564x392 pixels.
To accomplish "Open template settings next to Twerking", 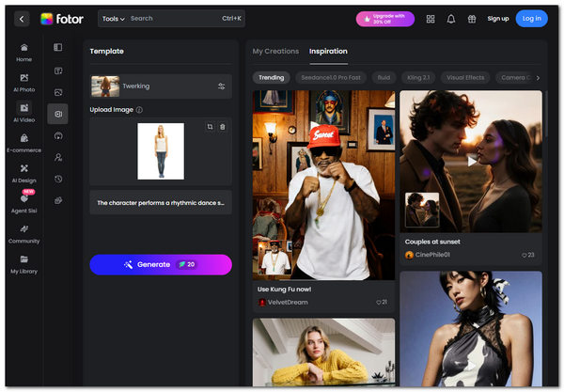I will (222, 86).
